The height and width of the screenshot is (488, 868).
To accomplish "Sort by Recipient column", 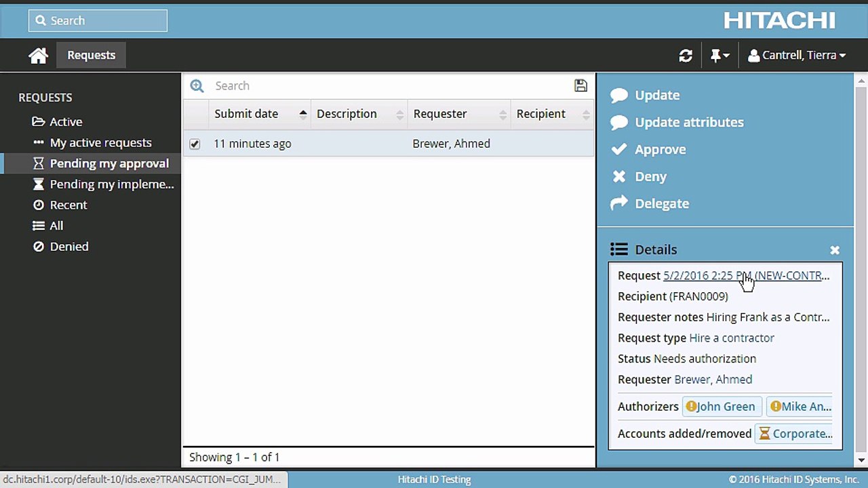I will 552,114.
